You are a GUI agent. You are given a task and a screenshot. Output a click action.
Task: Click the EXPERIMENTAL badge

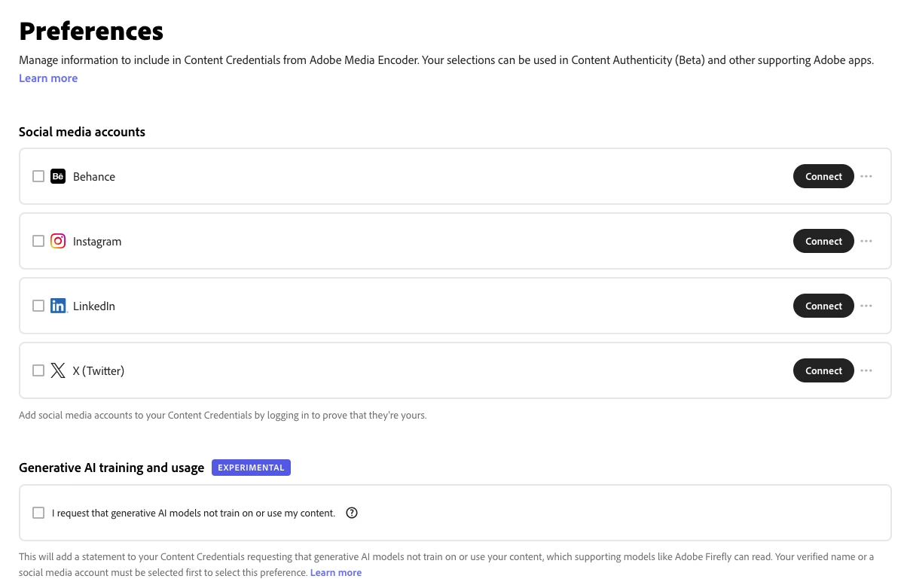(251, 468)
